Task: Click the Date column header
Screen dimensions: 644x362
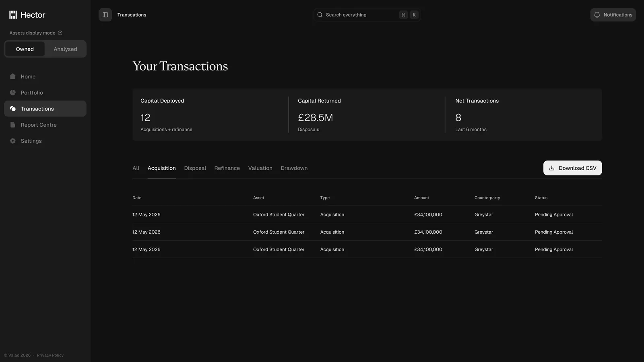Action: (137, 198)
